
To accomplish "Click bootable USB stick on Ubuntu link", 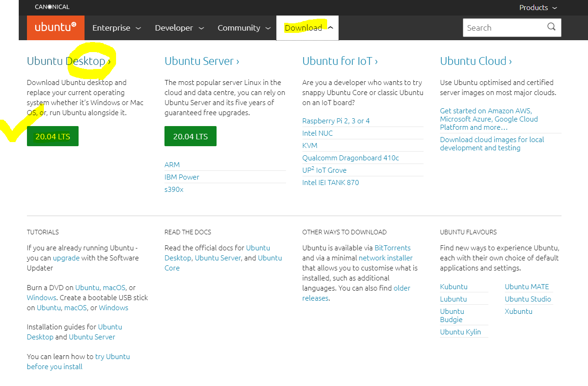I will 49,307.
